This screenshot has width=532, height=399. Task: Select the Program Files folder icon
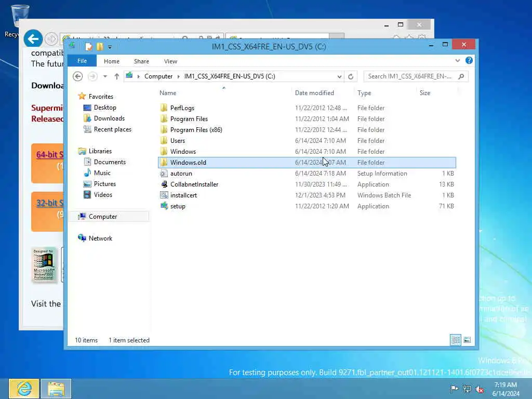164,119
